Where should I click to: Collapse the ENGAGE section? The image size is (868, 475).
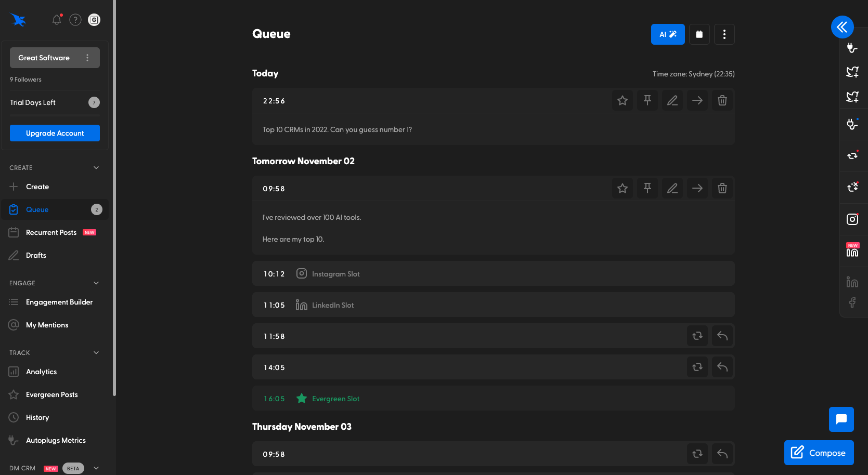click(x=96, y=283)
